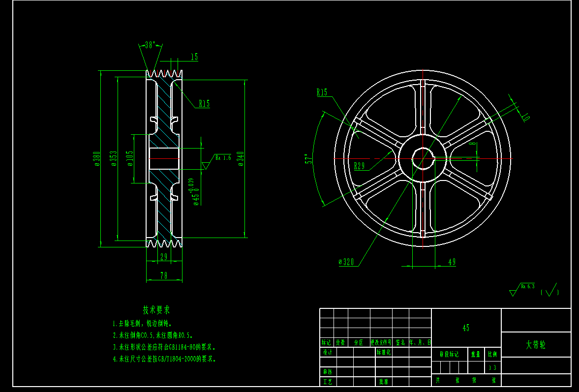579x392 pixels.
Task: Click note 4 referencing GB/T1804-2000
Action: click(x=164, y=359)
